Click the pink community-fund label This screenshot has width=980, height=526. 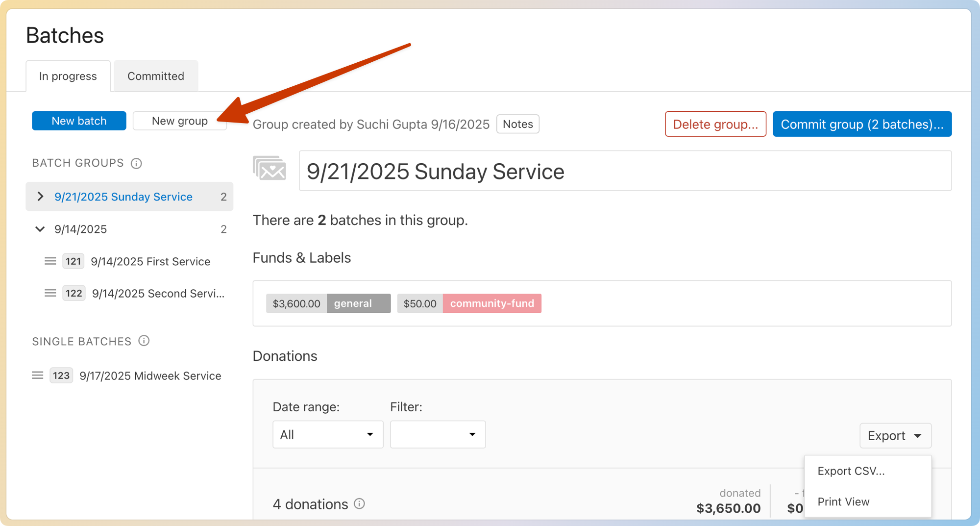coord(492,303)
